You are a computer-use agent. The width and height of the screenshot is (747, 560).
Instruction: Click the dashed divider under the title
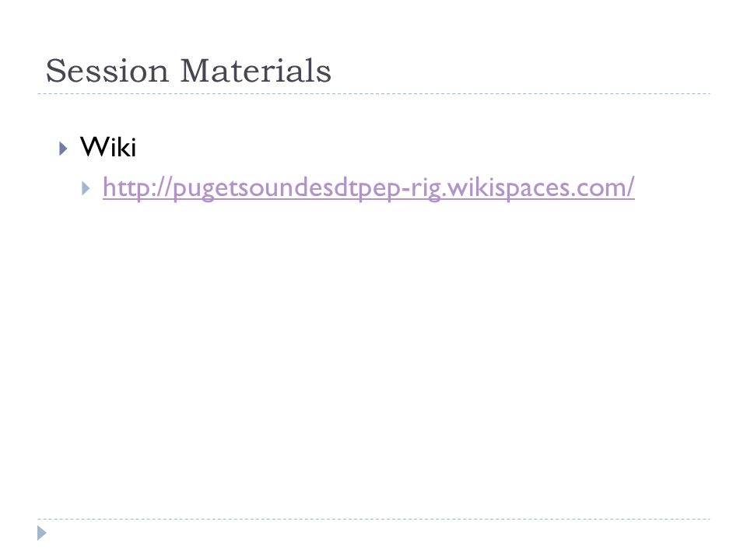point(373,94)
